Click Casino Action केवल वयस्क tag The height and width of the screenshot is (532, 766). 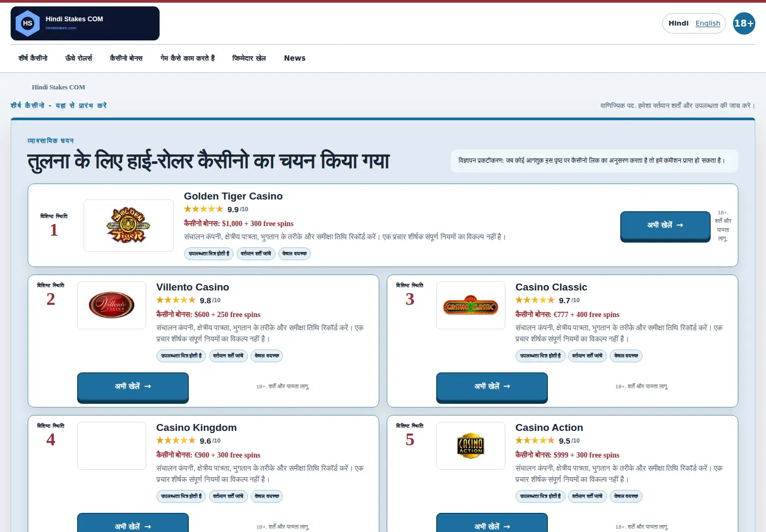626,496
